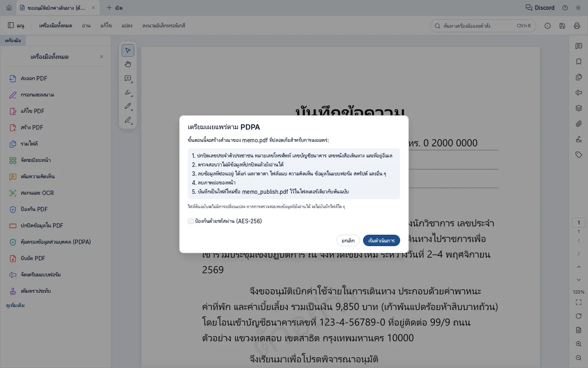The width and height of the screenshot is (588, 368).
Task: Open the layers panel icon
Action: 579,108
